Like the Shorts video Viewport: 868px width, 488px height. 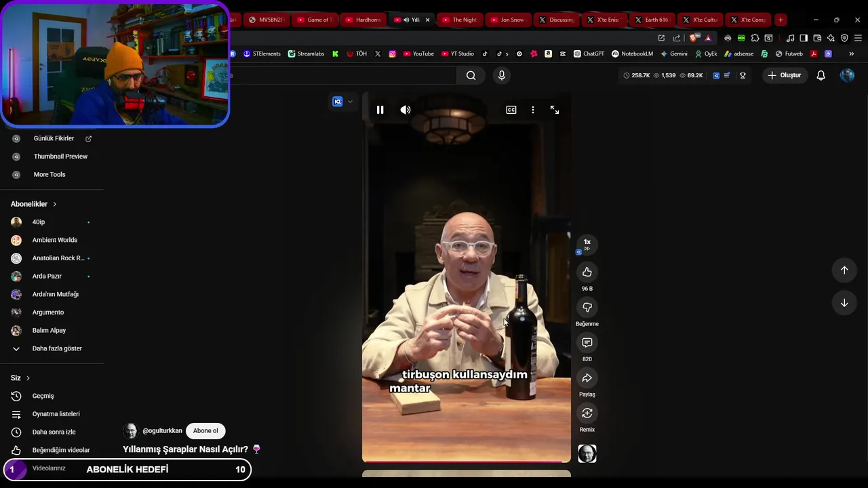[x=587, y=272]
